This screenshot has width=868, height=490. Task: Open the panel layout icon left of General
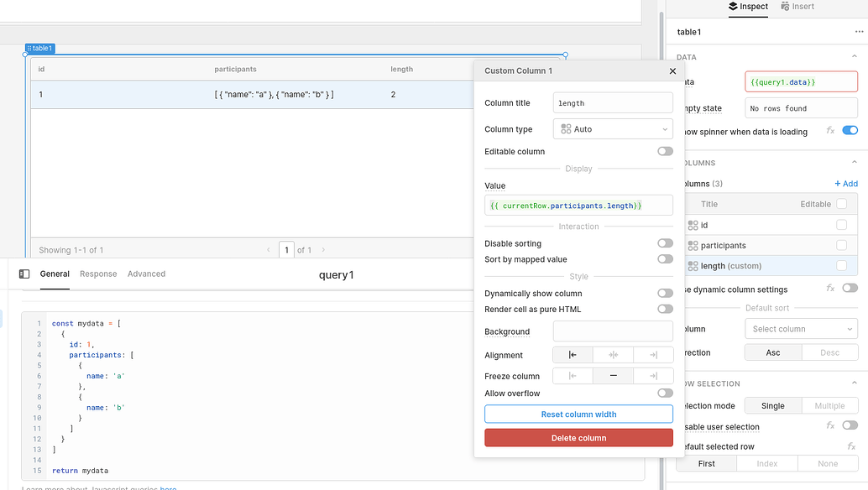coord(22,274)
